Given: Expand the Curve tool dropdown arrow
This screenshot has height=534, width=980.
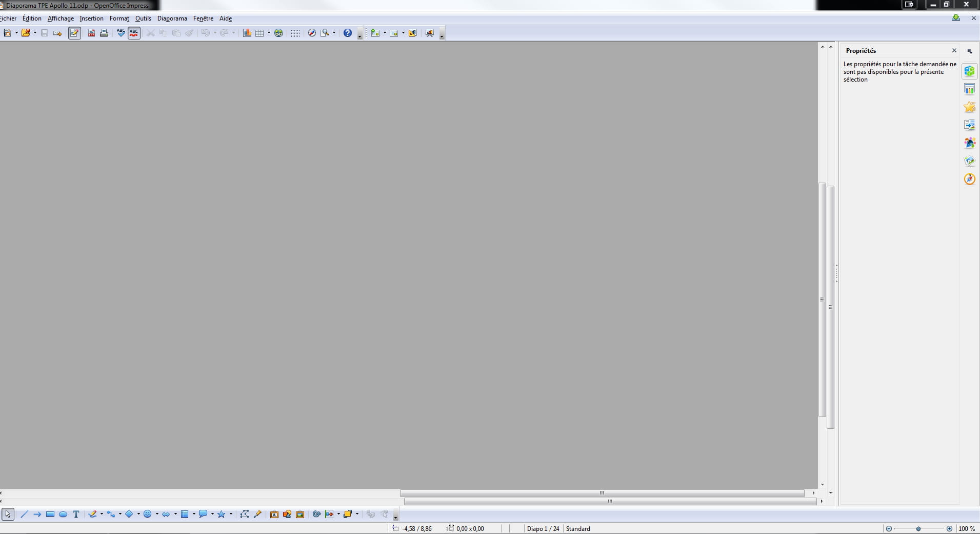Looking at the screenshot, I should click(102, 514).
